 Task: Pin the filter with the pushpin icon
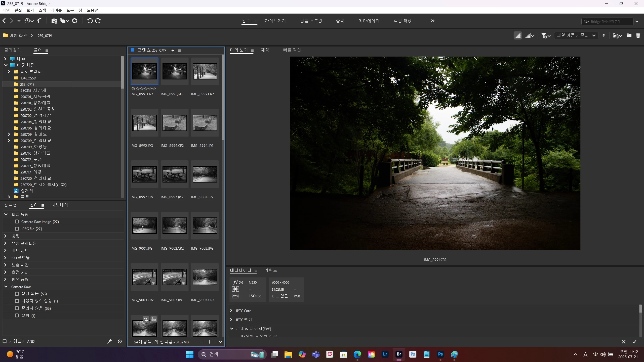click(x=109, y=341)
